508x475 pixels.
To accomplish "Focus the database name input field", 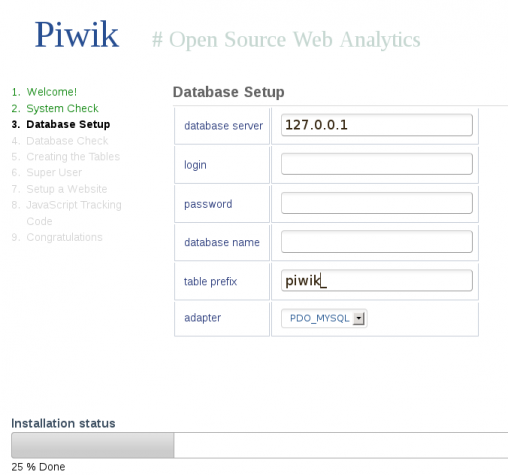I will 377,242.
